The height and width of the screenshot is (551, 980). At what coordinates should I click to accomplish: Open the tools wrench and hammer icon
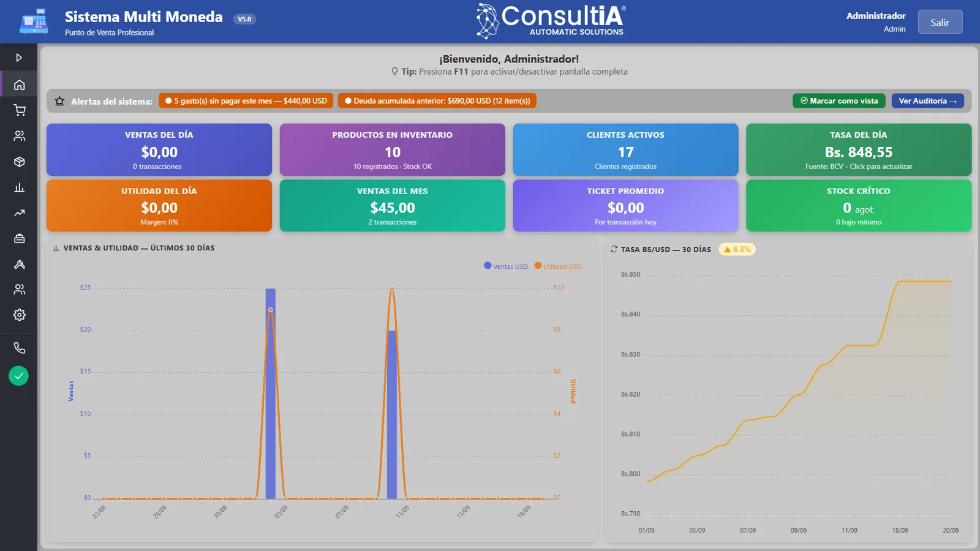coord(19,264)
